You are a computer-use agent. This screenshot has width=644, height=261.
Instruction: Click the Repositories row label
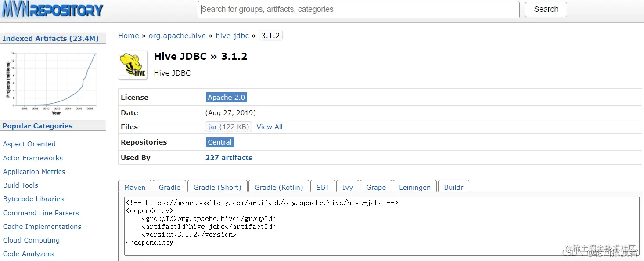tap(144, 142)
